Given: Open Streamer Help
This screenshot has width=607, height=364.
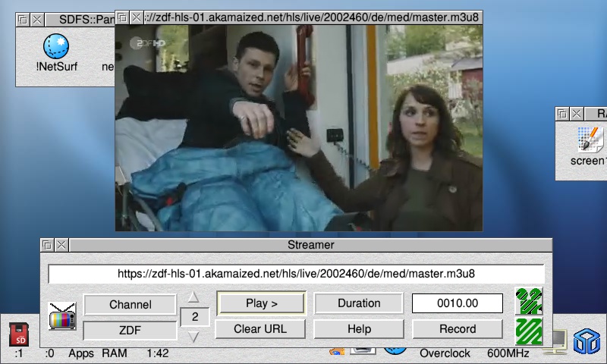Looking at the screenshot, I should 359,329.
